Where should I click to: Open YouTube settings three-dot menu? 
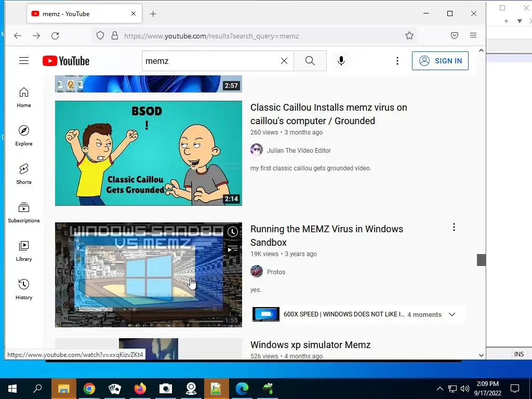(x=397, y=61)
